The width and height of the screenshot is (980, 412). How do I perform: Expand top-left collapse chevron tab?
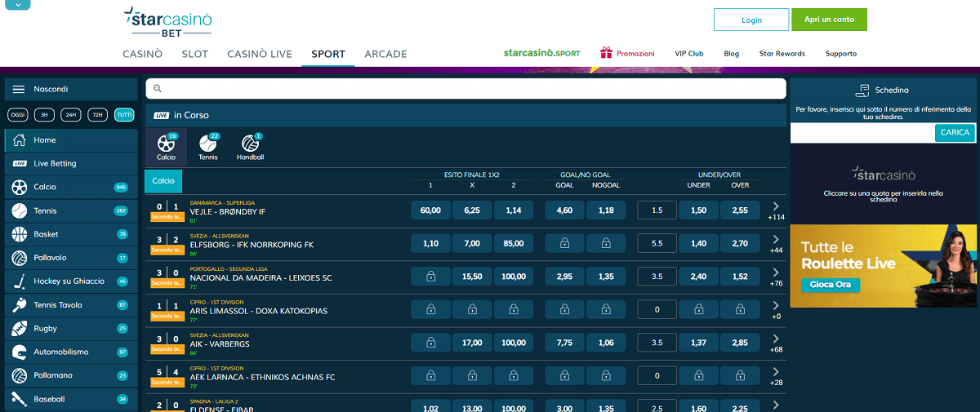(17, 4)
